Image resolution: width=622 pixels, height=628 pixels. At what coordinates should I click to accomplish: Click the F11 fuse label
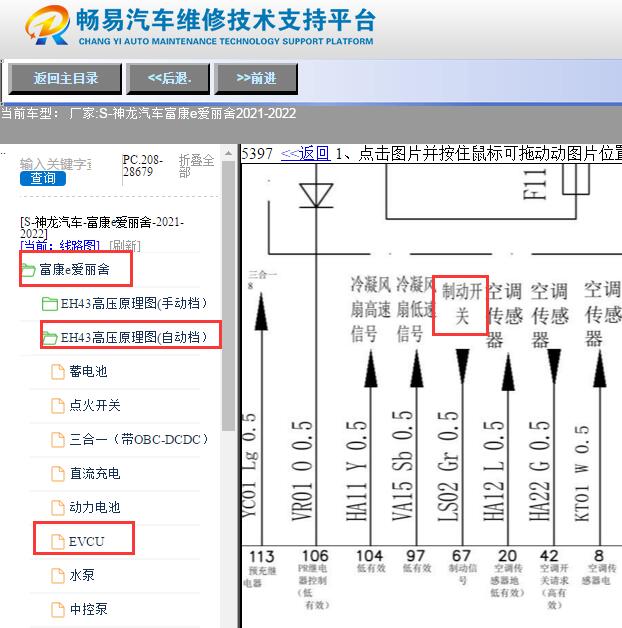(535, 184)
